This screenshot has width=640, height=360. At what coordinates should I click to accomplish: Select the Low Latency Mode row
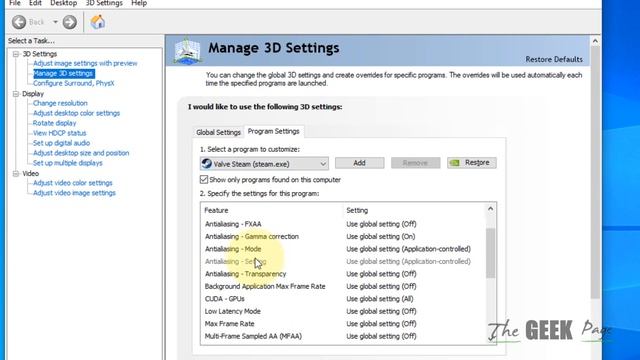(343, 311)
